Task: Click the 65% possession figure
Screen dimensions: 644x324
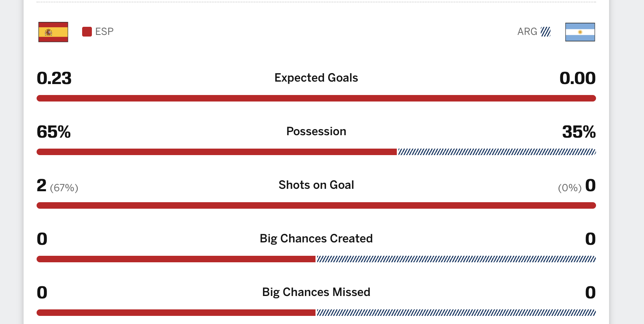Action: (54, 132)
